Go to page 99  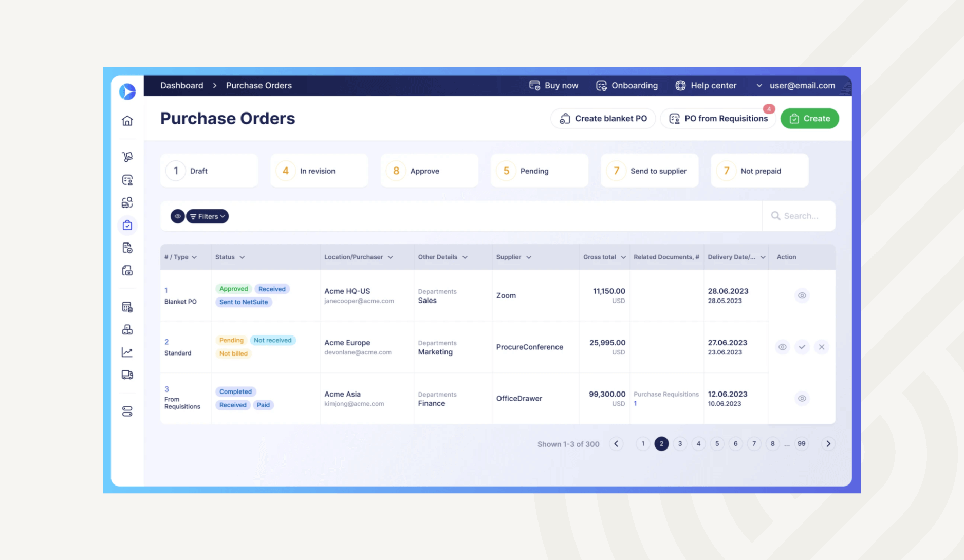[802, 444]
